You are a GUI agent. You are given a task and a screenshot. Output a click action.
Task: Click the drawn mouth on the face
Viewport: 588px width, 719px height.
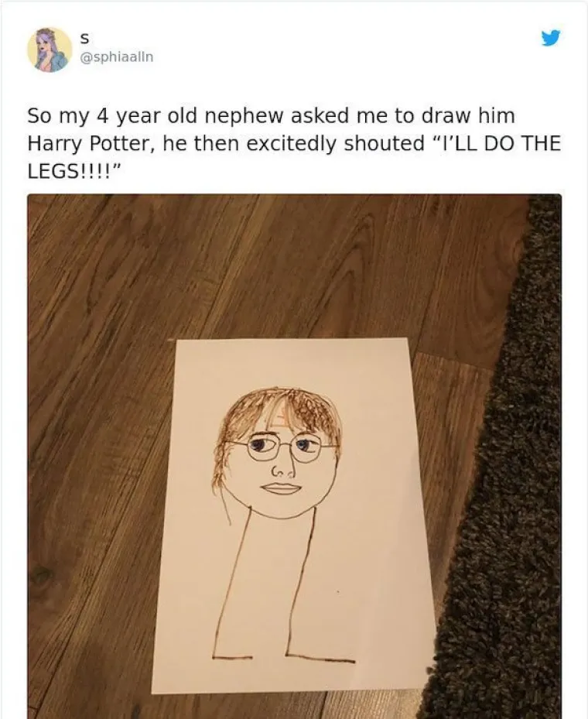pyautogui.click(x=280, y=488)
